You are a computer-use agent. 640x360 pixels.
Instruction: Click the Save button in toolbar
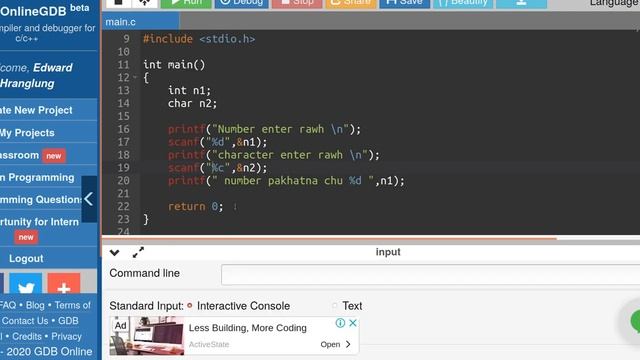pyautogui.click(x=404, y=3)
